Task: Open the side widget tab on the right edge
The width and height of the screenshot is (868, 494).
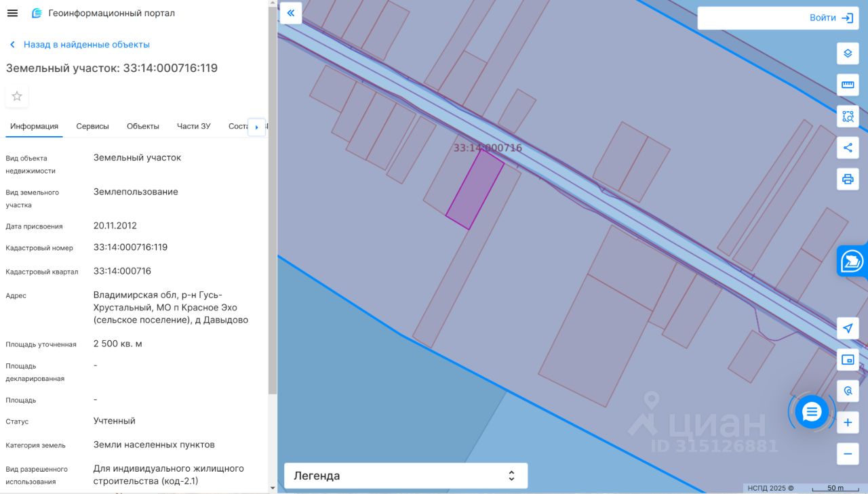Action: point(852,261)
